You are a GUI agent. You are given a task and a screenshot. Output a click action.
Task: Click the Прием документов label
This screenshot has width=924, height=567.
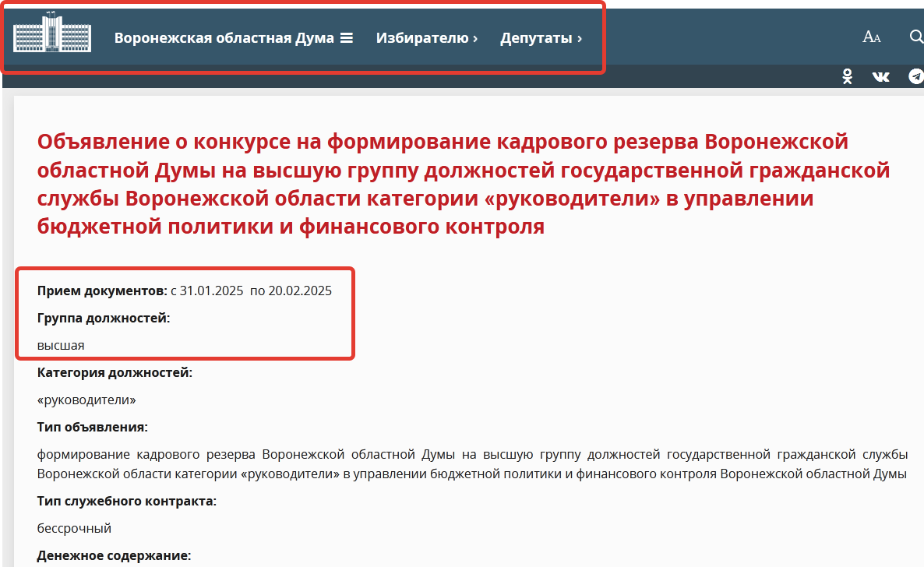(101, 291)
